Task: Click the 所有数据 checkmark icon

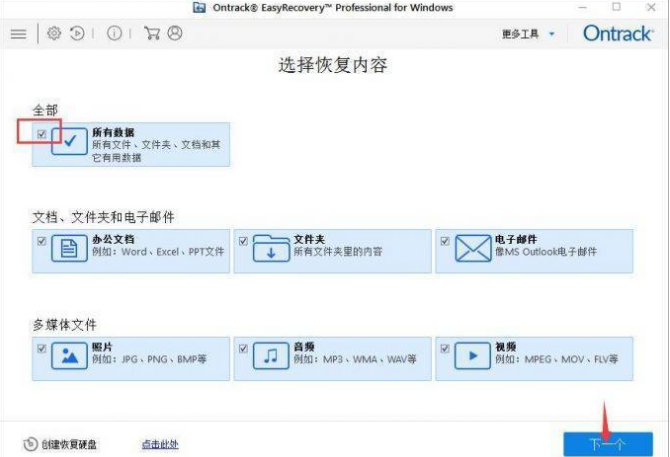Action: (x=69, y=141)
